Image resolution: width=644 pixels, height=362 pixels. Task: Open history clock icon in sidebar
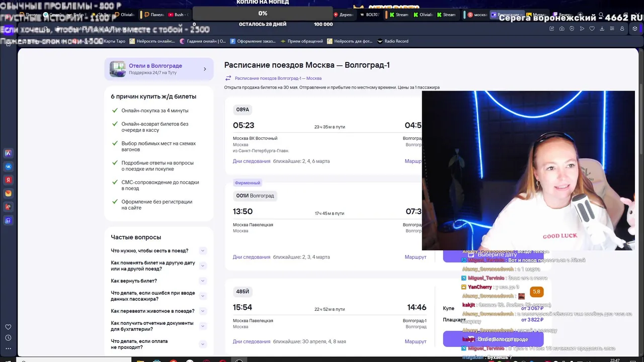point(8,338)
